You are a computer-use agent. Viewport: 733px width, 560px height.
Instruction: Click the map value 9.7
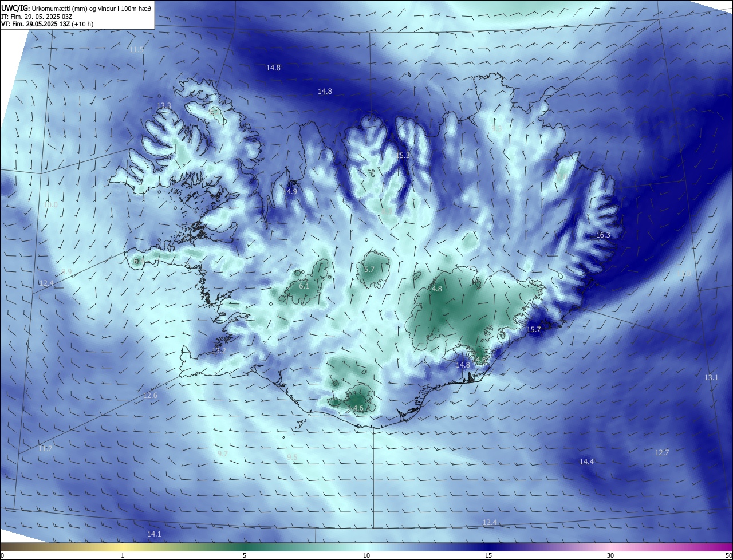click(223, 453)
